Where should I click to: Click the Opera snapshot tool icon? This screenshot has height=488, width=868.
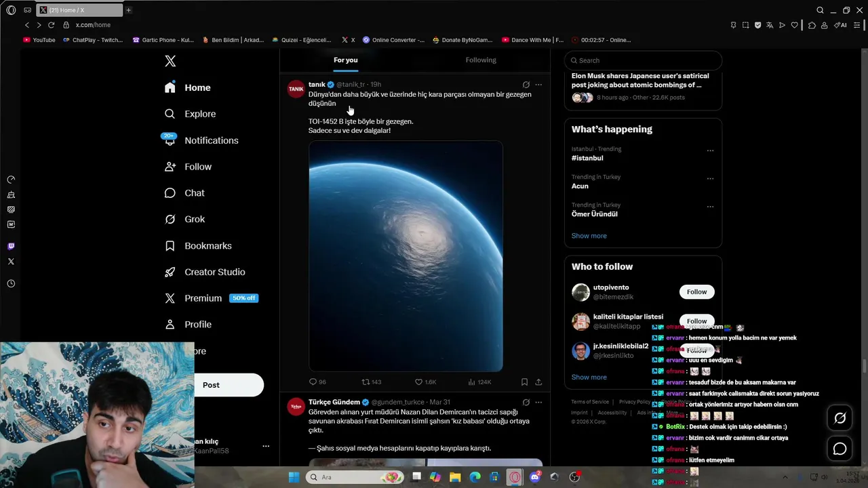(x=745, y=25)
